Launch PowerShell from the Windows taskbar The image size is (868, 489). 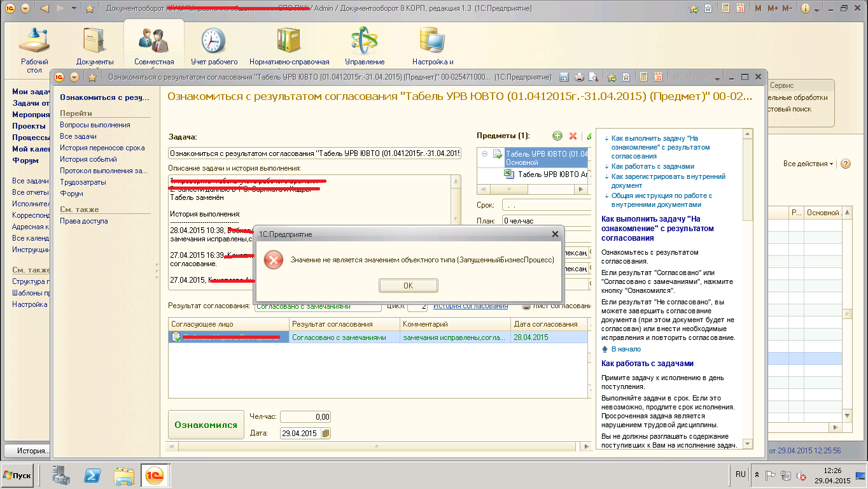point(93,475)
